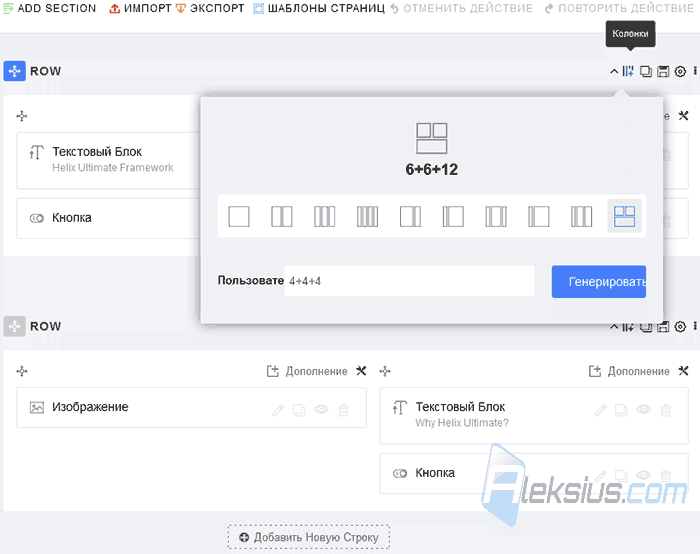
Task: Select the Кнопка addon in second ROW
Action: (x=534, y=473)
